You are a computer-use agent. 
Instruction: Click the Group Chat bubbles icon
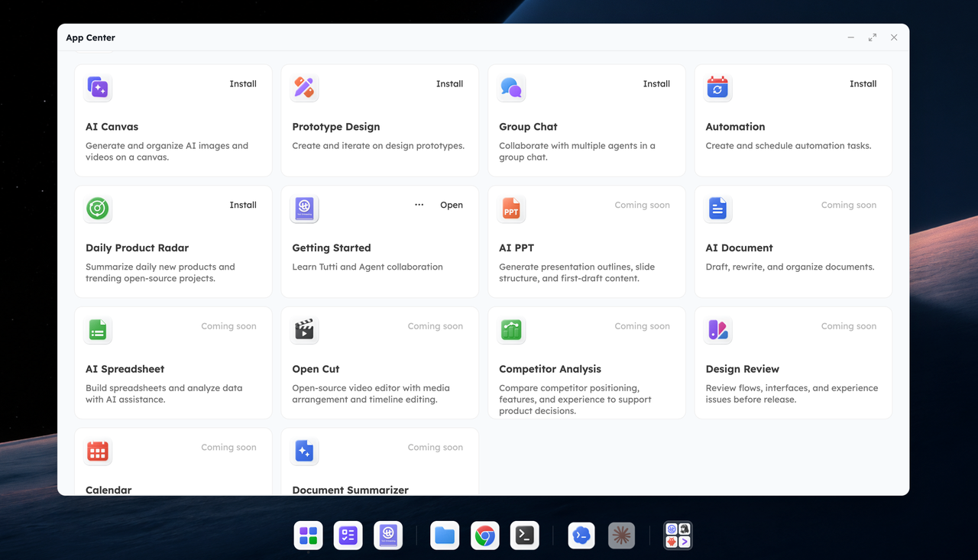pyautogui.click(x=511, y=88)
